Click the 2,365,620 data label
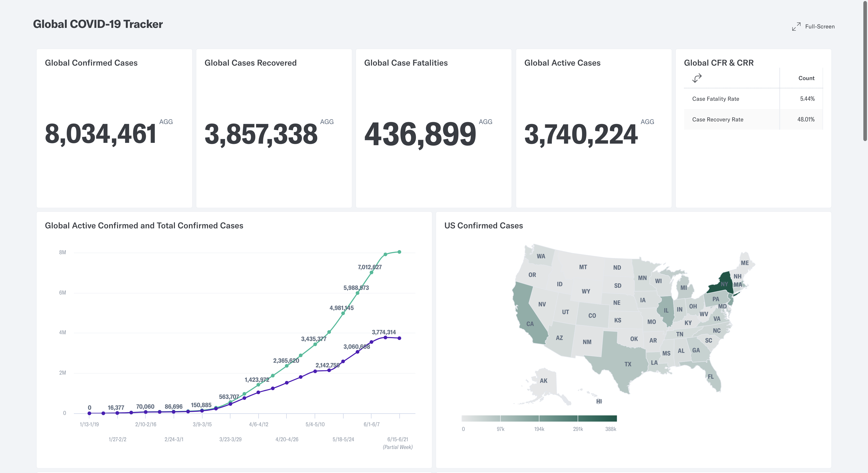Image resolution: width=868 pixels, height=473 pixels. [286, 360]
